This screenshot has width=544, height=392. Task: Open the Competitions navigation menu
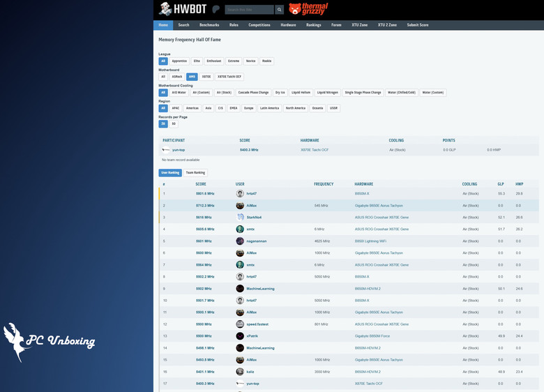pyautogui.click(x=259, y=25)
